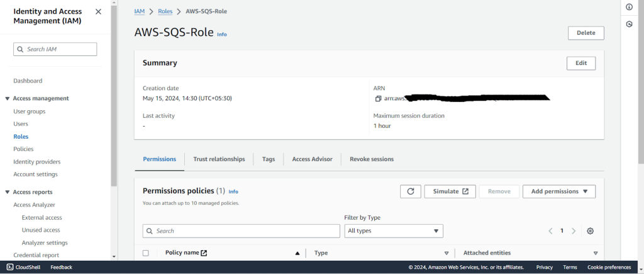This screenshot has width=644, height=274.
Task: Open the Access Advisor tab
Action: click(312, 159)
